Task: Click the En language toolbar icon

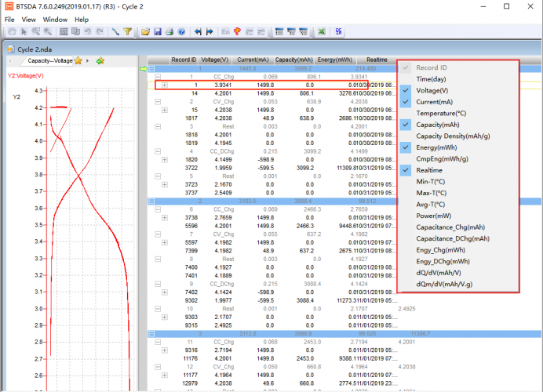Action: click(x=225, y=32)
